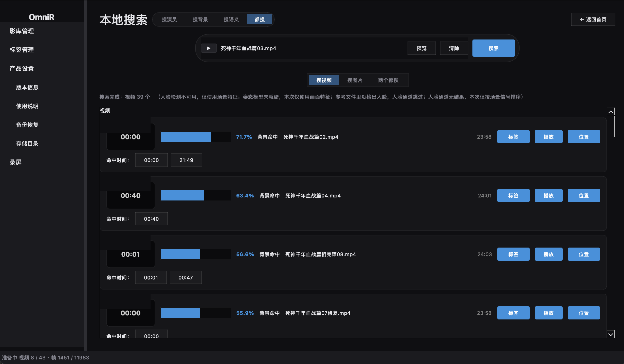Open 备份恢复 in the sidebar
624x364 pixels.
[x=27, y=125]
